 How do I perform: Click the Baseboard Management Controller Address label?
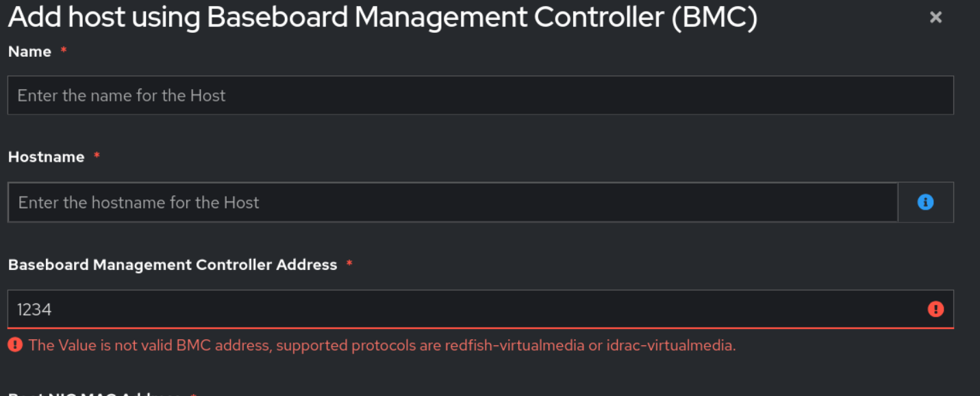(x=173, y=264)
